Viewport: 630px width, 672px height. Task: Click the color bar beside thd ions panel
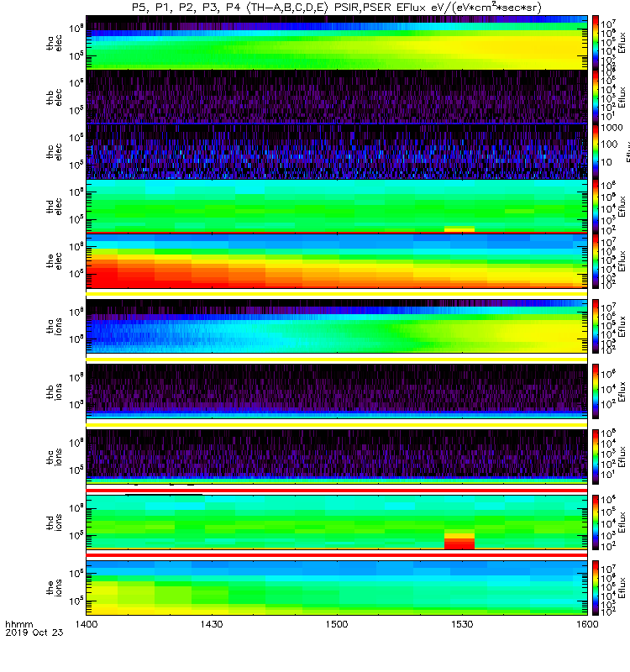click(596, 522)
